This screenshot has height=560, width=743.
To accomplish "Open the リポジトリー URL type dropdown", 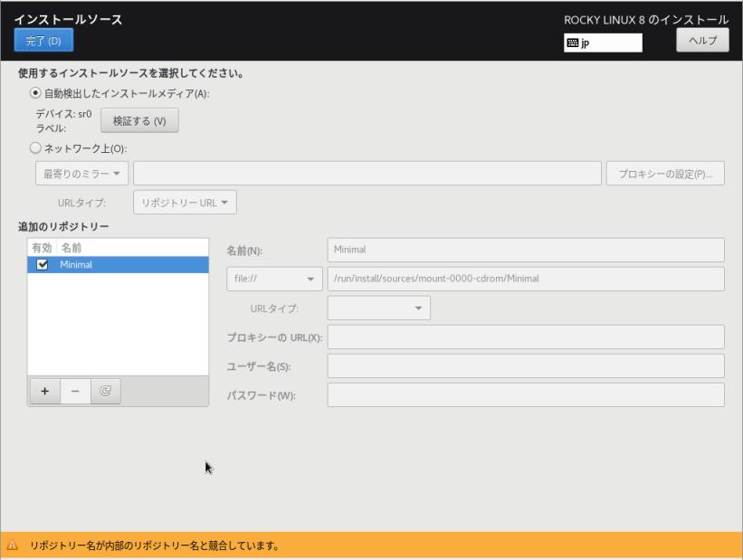I will [185, 203].
